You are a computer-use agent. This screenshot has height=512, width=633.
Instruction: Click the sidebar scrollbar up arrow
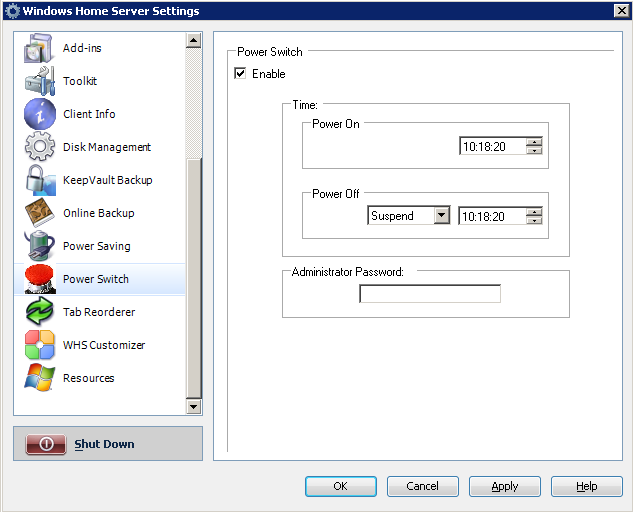tap(194, 40)
